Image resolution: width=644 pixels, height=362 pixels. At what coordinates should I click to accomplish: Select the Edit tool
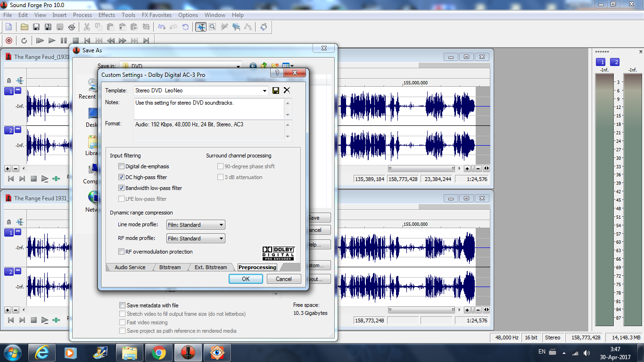pyautogui.click(x=201, y=27)
